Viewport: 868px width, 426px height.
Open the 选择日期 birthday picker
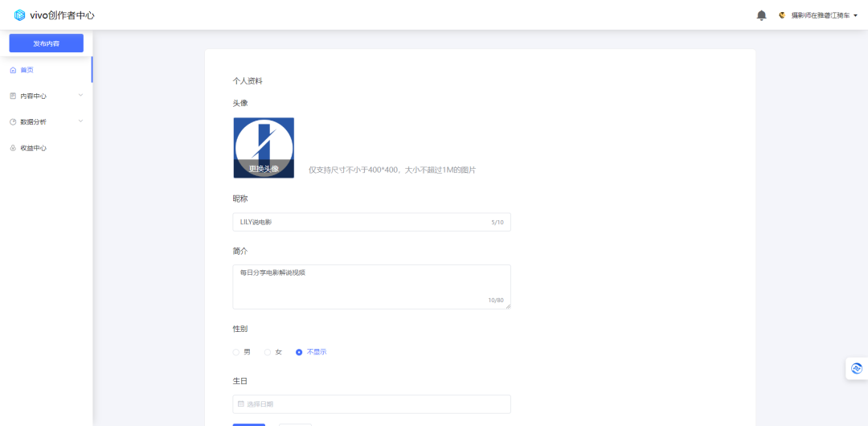coord(371,403)
